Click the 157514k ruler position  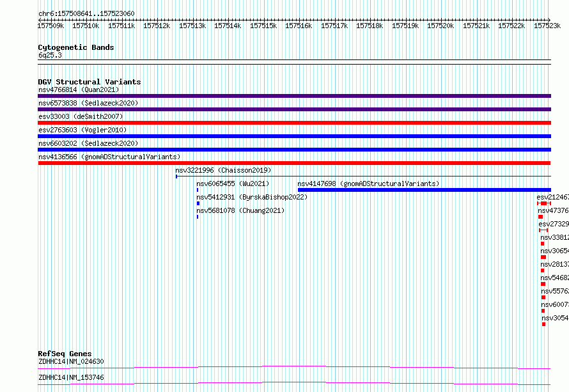(x=228, y=26)
